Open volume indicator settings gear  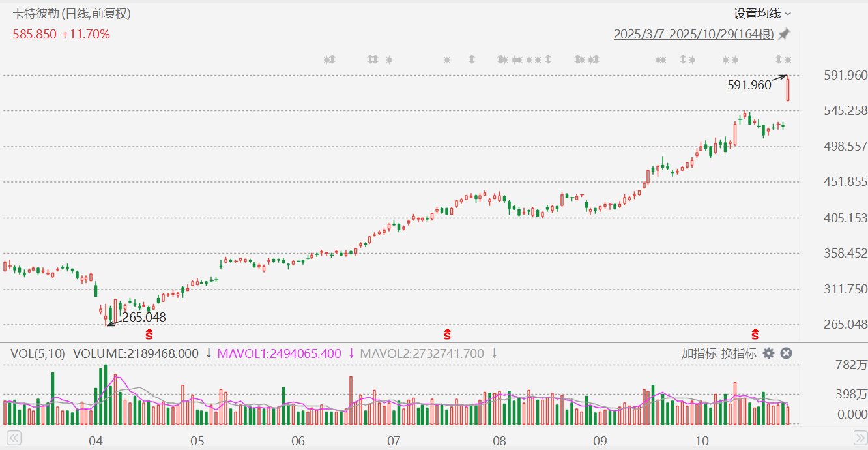coord(769,353)
